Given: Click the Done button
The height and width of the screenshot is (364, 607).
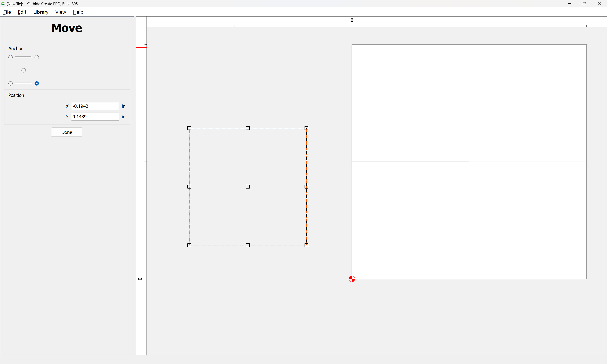Looking at the screenshot, I should [67, 132].
